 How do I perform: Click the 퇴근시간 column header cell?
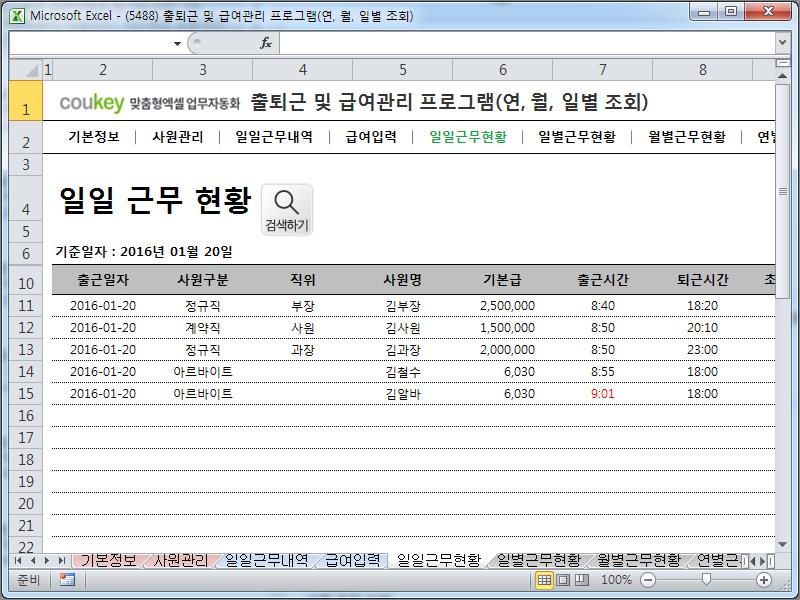pyautogui.click(x=703, y=280)
